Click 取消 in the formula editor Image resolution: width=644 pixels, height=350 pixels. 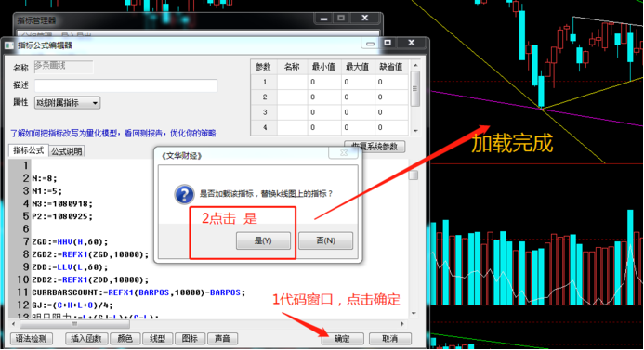pos(389,339)
